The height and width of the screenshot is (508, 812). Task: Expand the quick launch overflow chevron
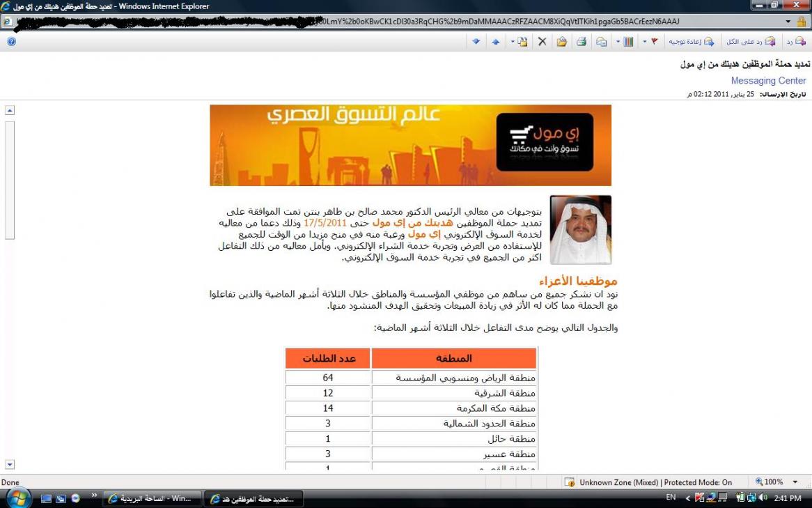tap(94, 496)
